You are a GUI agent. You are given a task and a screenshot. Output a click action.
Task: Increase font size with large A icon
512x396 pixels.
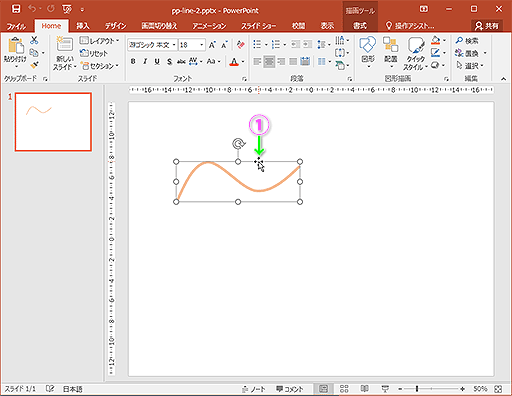[212, 45]
